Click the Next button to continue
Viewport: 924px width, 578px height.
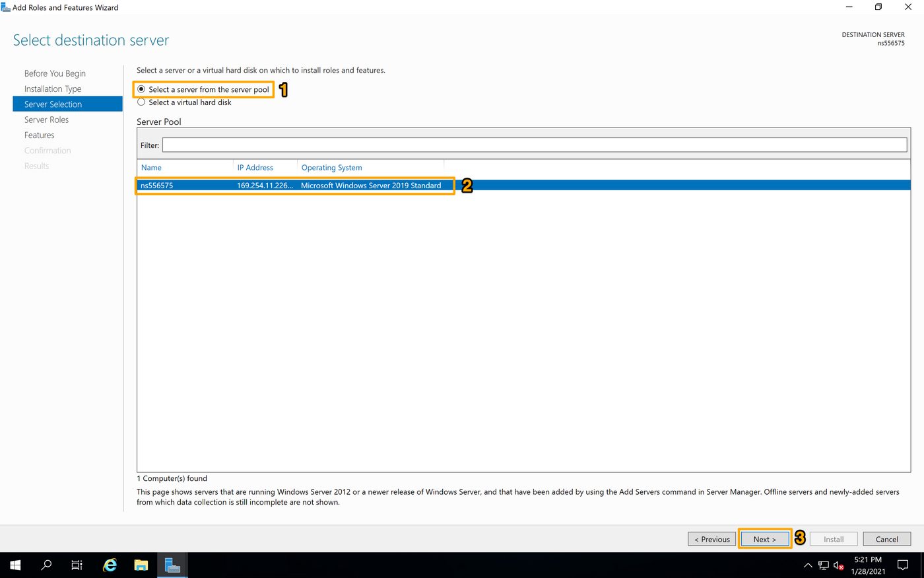click(764, 538)
